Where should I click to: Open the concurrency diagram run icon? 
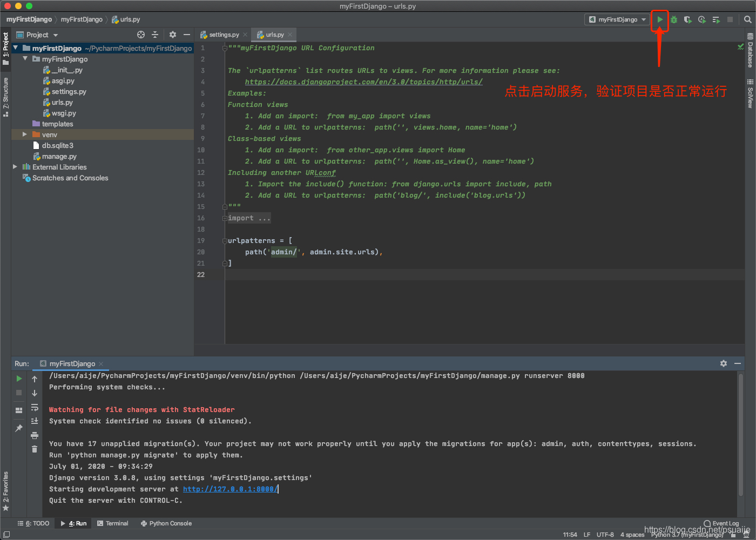tap(716, 19)
